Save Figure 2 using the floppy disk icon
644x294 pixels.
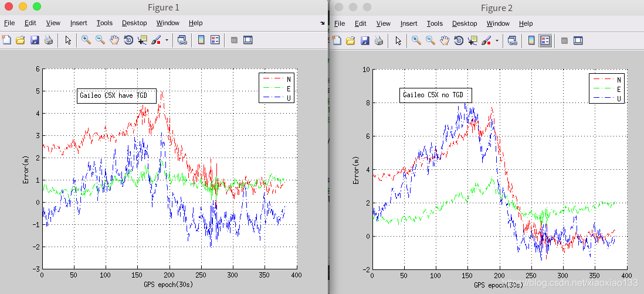(x=365, y=40)
